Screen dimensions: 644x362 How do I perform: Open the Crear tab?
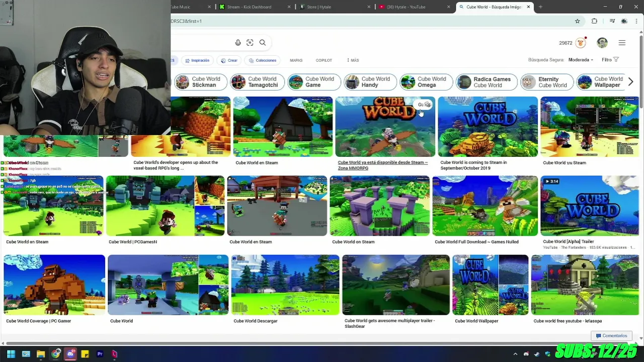[229, 60]
